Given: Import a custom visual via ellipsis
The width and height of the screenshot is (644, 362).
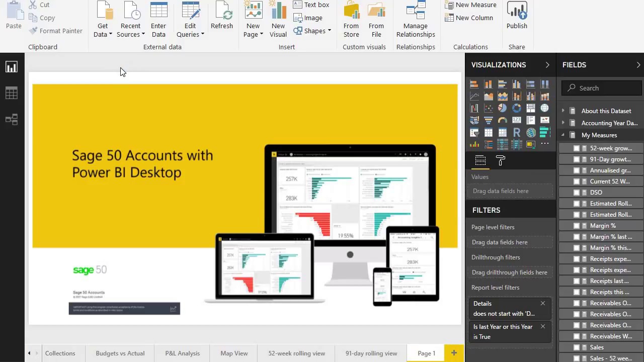Looking at the screenshot, I should pos(545,144).
